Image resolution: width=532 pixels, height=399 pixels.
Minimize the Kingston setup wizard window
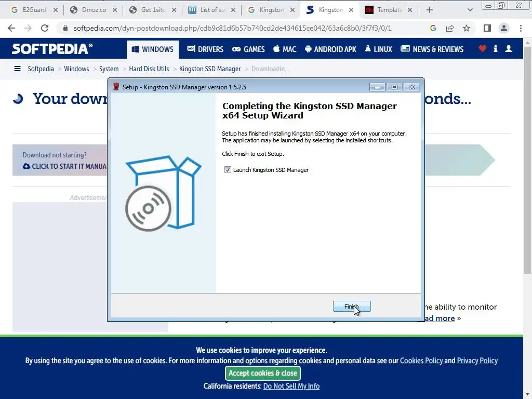click(377, 87)
